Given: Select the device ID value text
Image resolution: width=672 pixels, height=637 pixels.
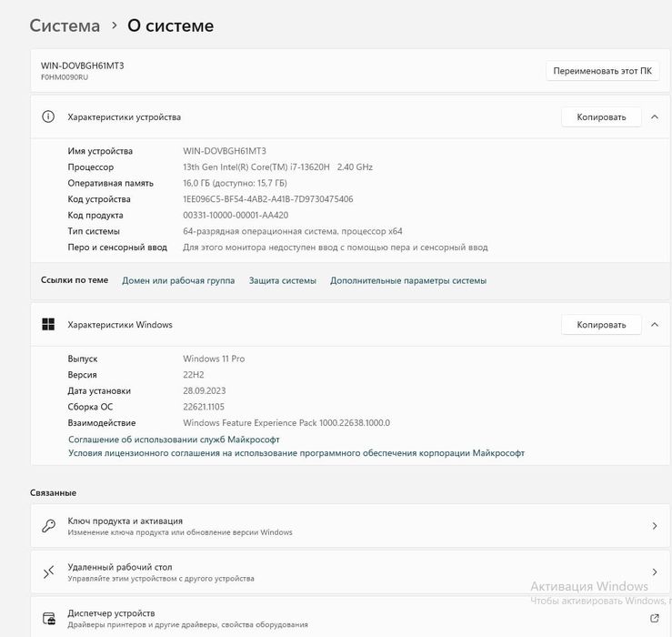Looking at the screenshot, I should coord(268,199).
